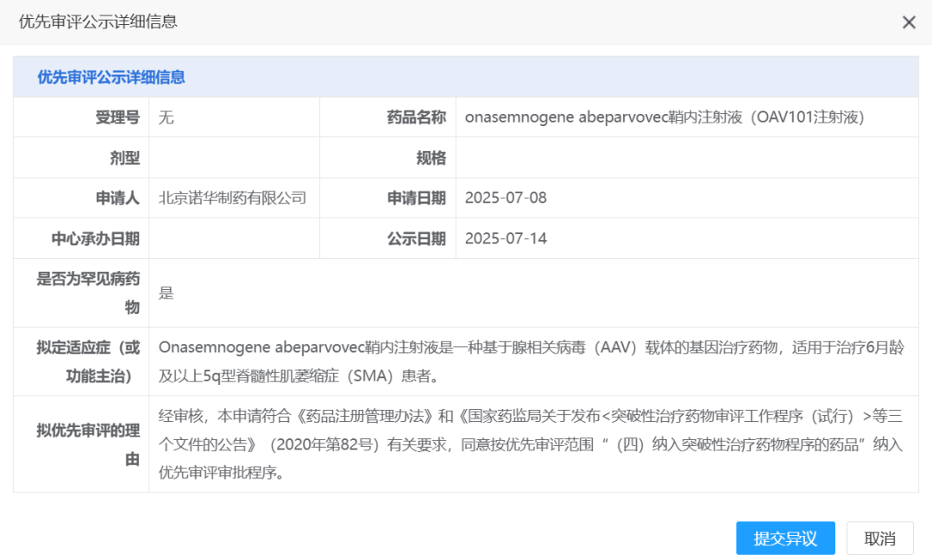Close the dialog with the X icon
932x560 pixels.
[x=909, y=20]
